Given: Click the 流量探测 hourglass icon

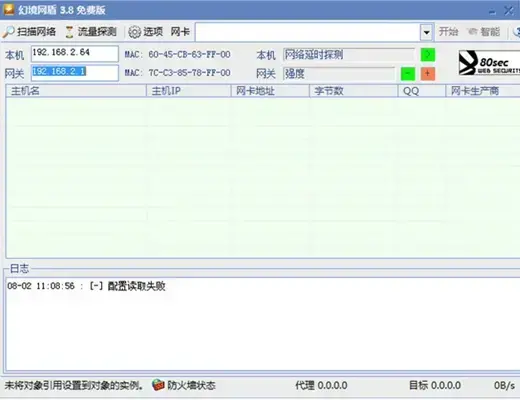Looking at the screenshot, I should [x=69, y=32].
